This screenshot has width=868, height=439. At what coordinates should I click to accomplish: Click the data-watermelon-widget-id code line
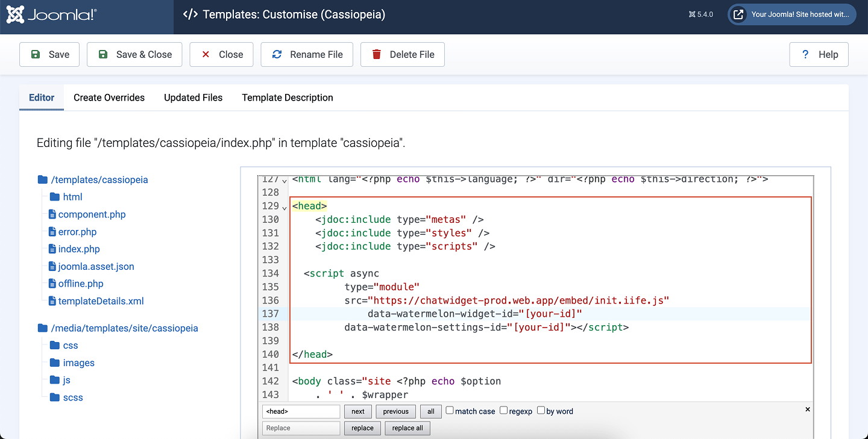474,314
